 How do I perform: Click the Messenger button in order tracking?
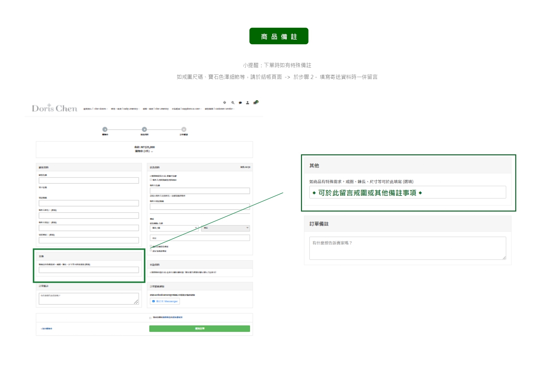click(x=165, y=301)
